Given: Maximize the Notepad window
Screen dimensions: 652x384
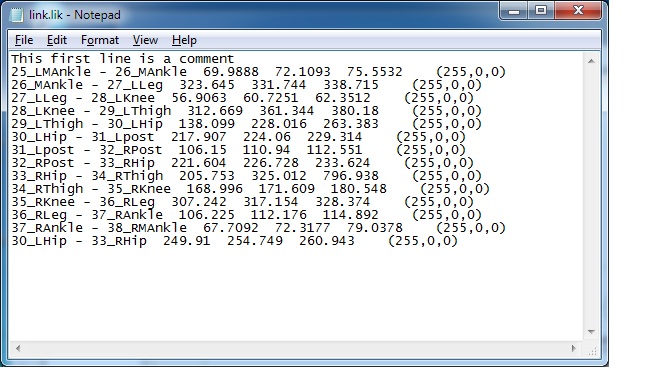Looking at the screenshot, I should point(541,11).
